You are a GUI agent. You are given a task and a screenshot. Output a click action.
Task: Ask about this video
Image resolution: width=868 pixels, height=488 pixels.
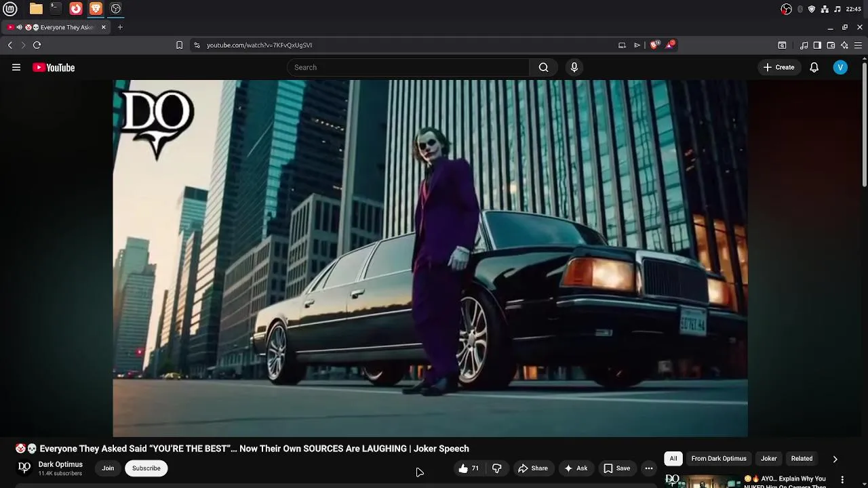tap(575, 468)
